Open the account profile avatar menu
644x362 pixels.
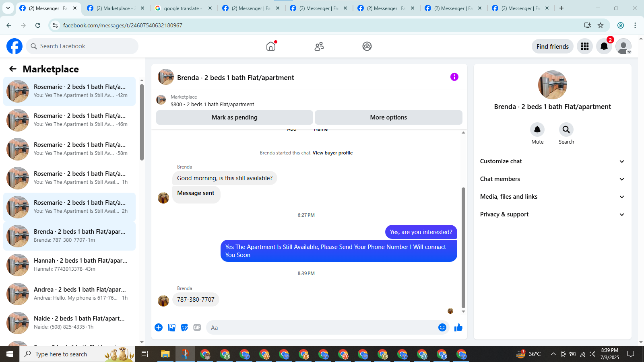(623, 46)
